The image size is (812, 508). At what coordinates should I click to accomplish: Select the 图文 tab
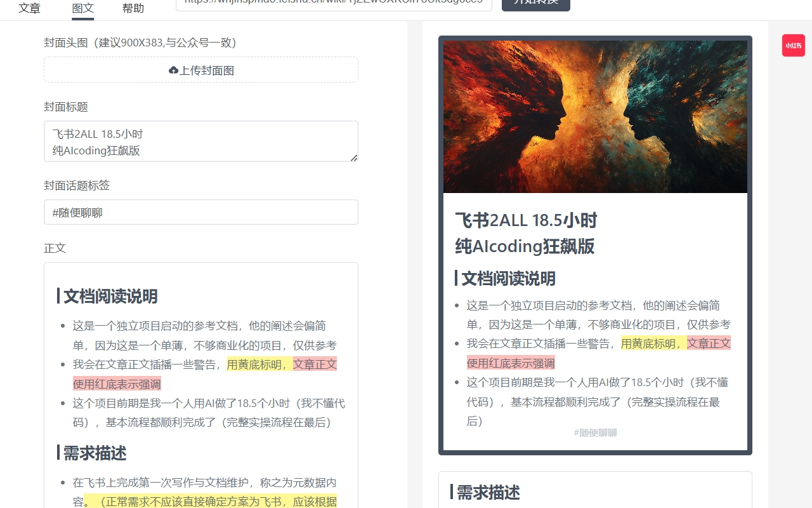tap(83, 8)
